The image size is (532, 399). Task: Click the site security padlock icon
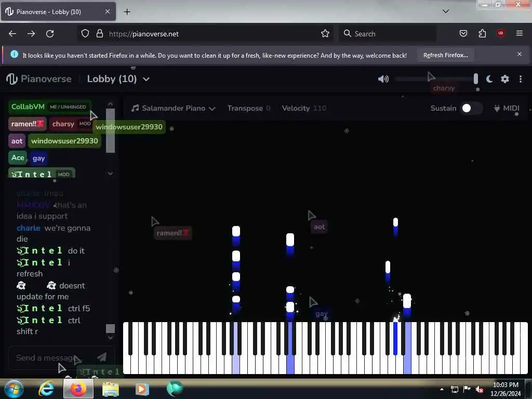(99, 34)
